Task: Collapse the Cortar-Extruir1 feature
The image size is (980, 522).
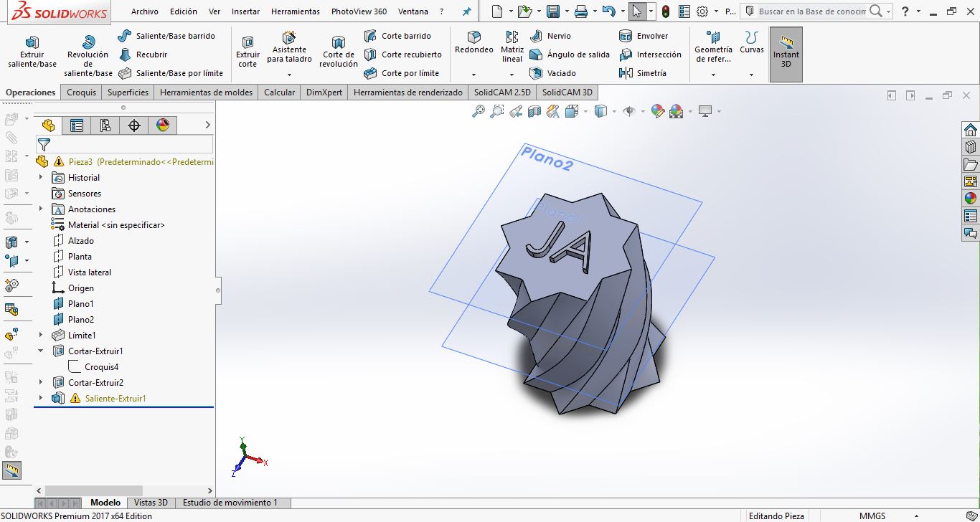Action: click(41, 351)
